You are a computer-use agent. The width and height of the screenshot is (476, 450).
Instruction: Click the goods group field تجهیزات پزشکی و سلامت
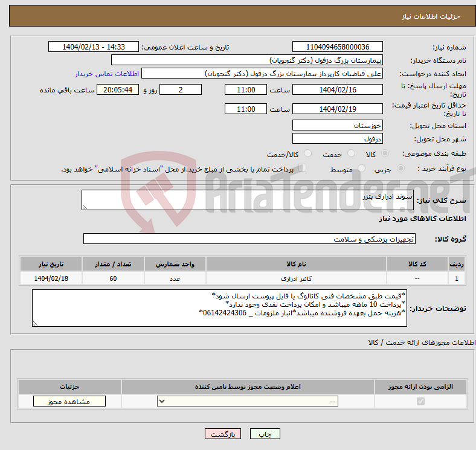tap(249, 239)
